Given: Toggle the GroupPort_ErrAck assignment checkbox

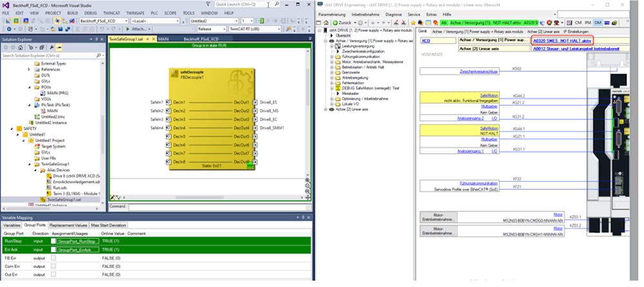Looking at the screenshot, I should point(53,250).
